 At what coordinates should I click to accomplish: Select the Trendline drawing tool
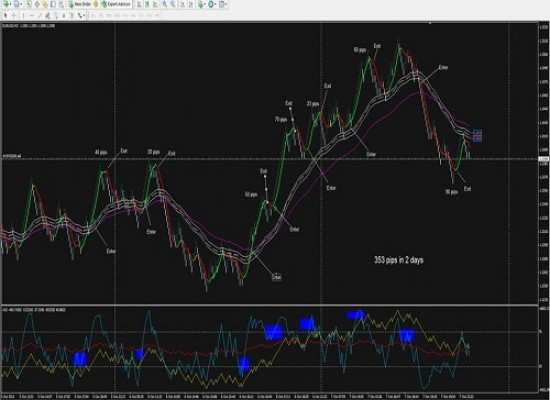coord(40,15)
